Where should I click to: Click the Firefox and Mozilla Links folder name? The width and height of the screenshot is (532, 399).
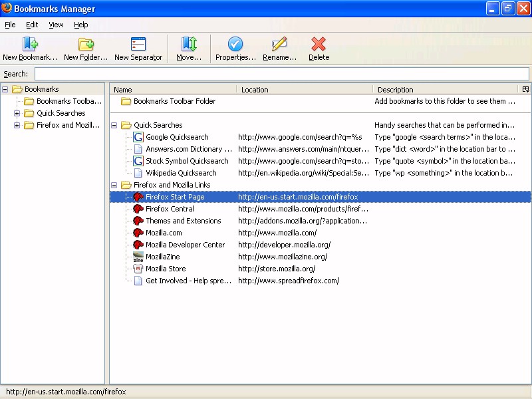point(172,185)
